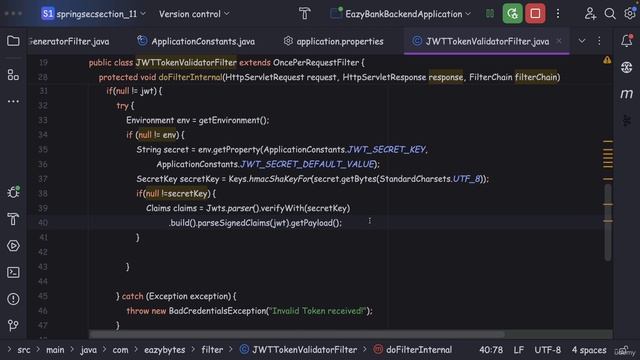Click JWT_SECRET_DEFAULT_VALUE constant on line 36
This screenshot has height=360, width=640.
(x=307, y=164)
